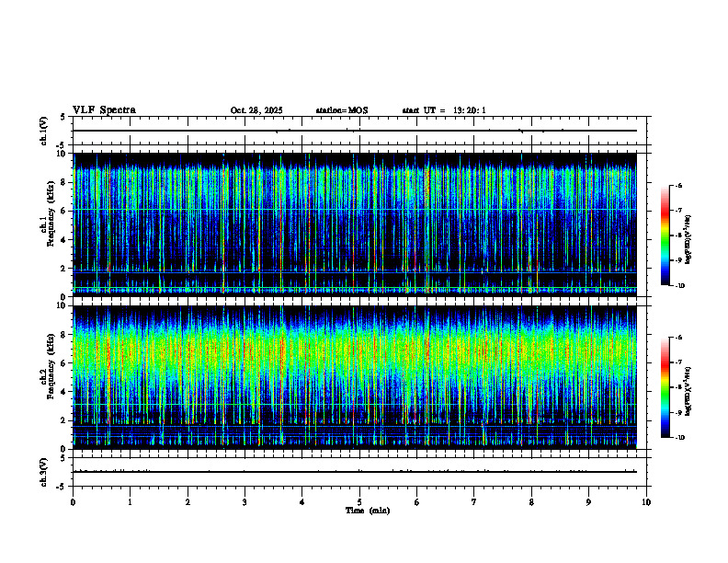Click the "8" kHz tick on ch.1 frequency axis

(64, 182)
